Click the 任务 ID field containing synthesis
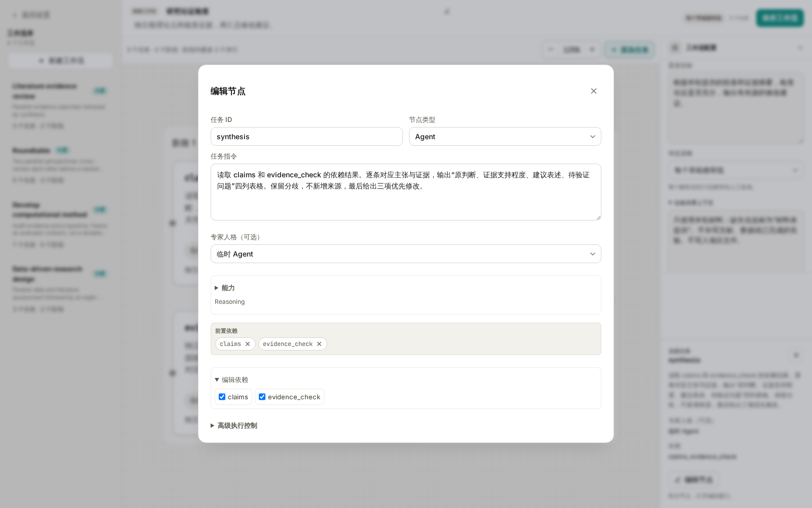Image resolution: width=812 pixels, height=508 pixels. (307, 137)
